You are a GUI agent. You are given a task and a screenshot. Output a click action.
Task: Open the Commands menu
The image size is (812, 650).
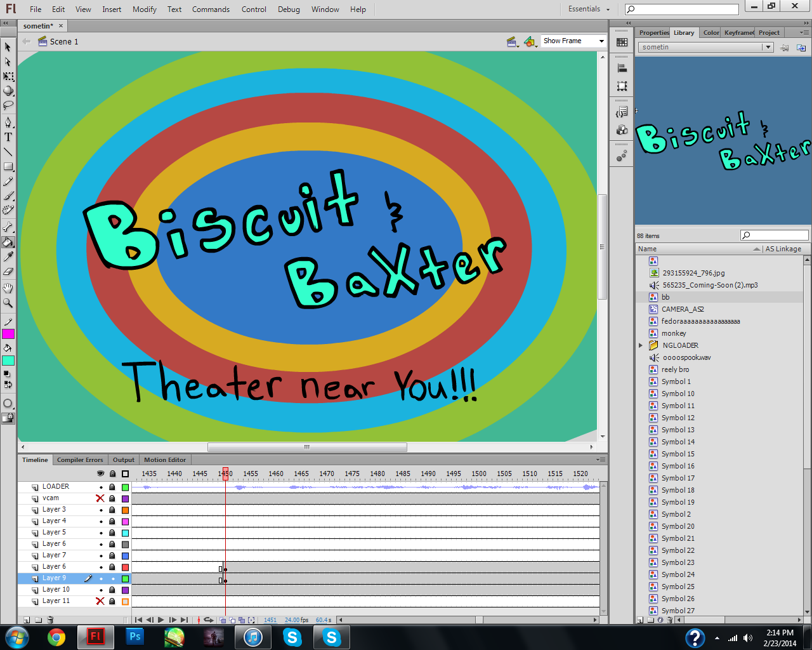211,9
